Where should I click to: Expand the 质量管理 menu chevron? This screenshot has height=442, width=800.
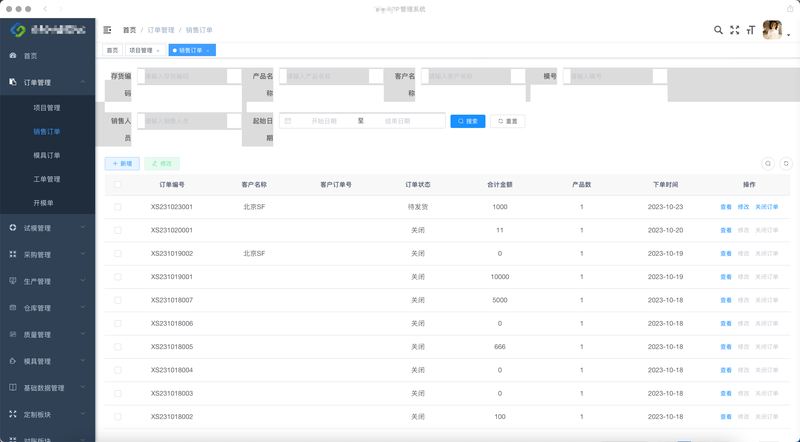83,334
